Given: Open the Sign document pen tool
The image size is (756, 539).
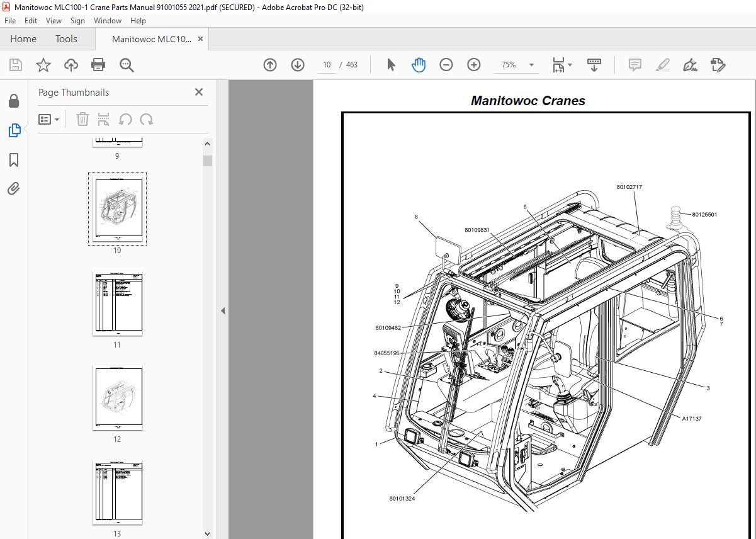Looking at the screenshot, I should [691, 65].
